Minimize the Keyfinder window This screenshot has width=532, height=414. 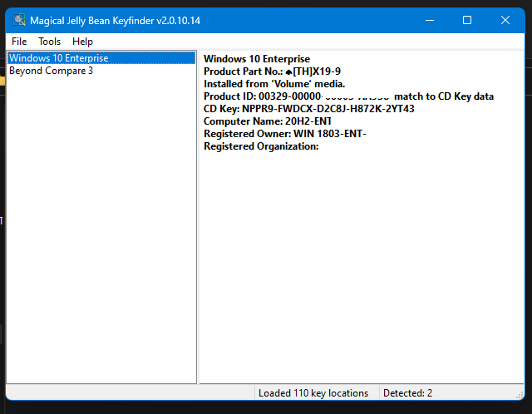pos(430,20)
